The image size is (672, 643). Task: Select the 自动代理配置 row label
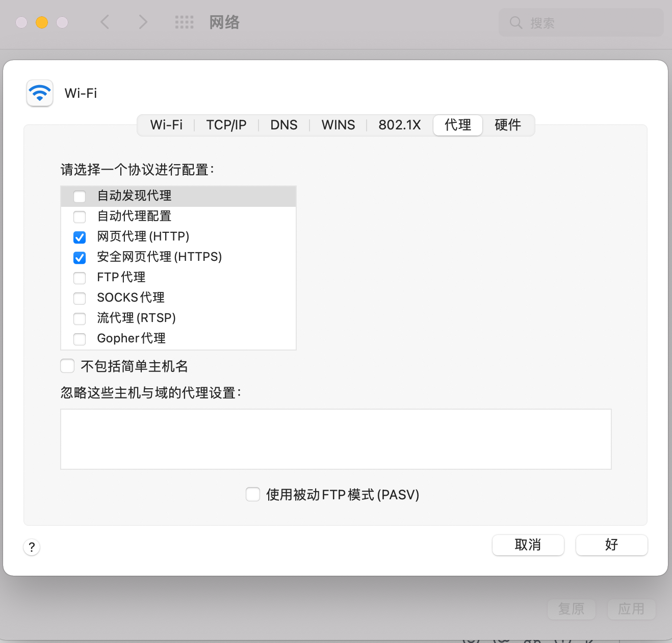tap(135, 216)
